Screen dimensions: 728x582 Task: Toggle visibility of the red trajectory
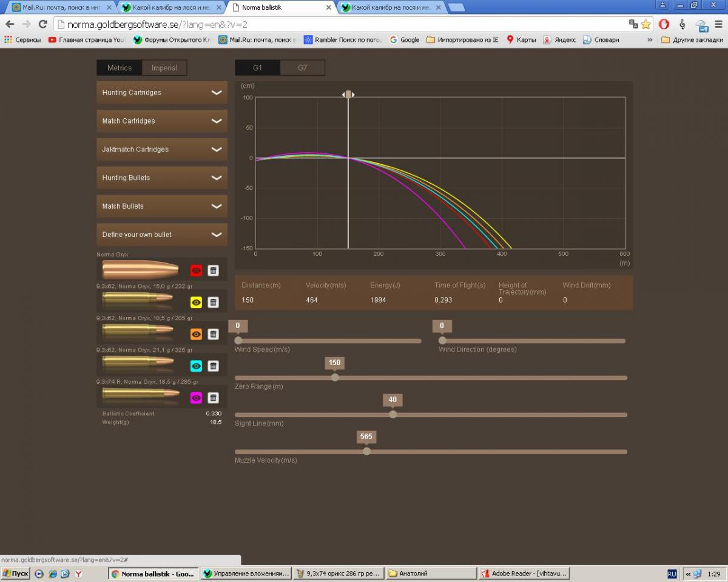coord(196,270)
